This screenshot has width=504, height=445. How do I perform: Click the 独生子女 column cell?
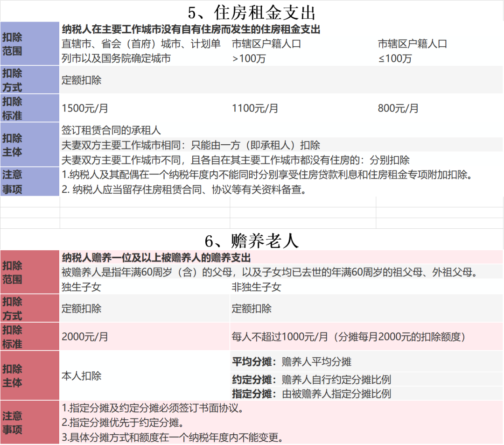(81, 287)
